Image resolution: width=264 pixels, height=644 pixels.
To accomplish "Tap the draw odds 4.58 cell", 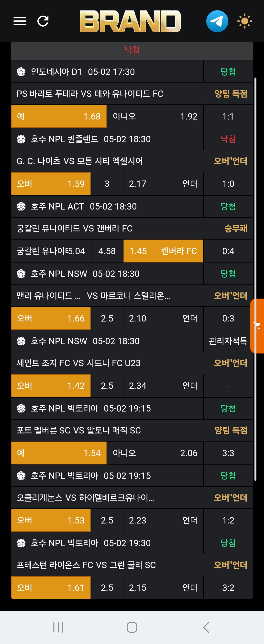I will coord(107,251).
